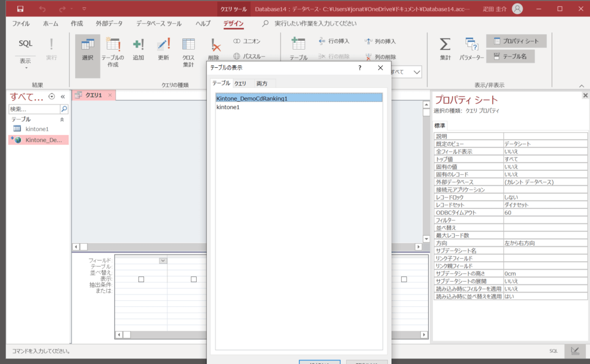Image resolution: width=590 pixels, height=364 pixels.
Task: Click the パススルー pass-through query button
Action: click(249, 56)
